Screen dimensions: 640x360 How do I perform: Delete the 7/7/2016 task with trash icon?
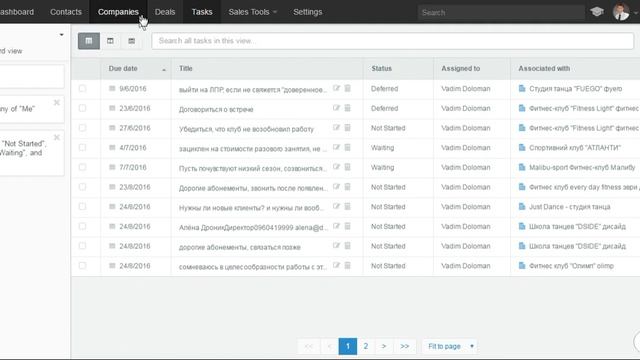(347, 167)
